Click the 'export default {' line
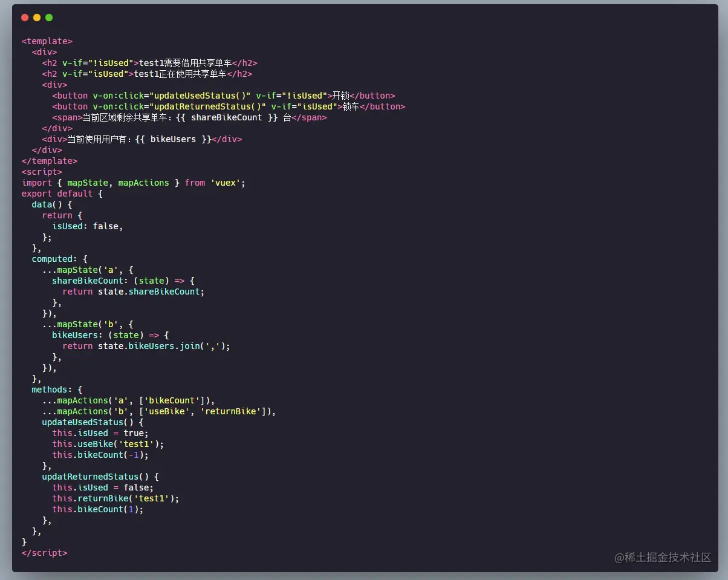728x580 pixels. 62,194
